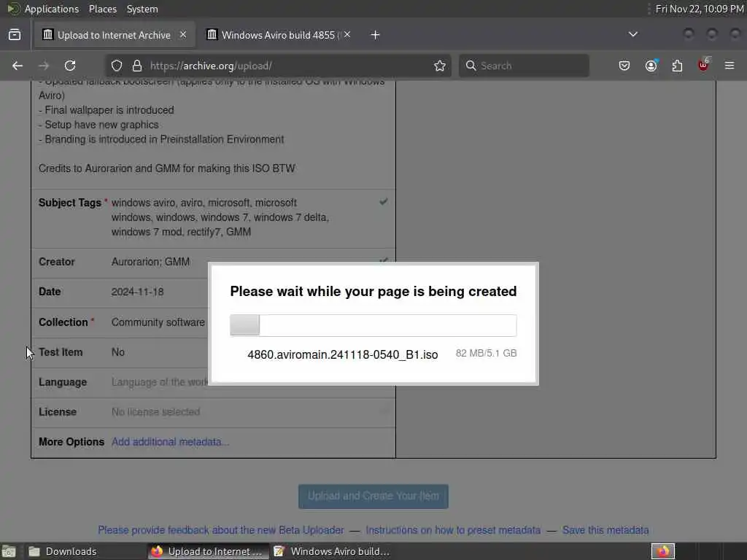Click the Firefox workspace switcher icon in the taskbar
The image size is (747, 560).
(662, 551)
